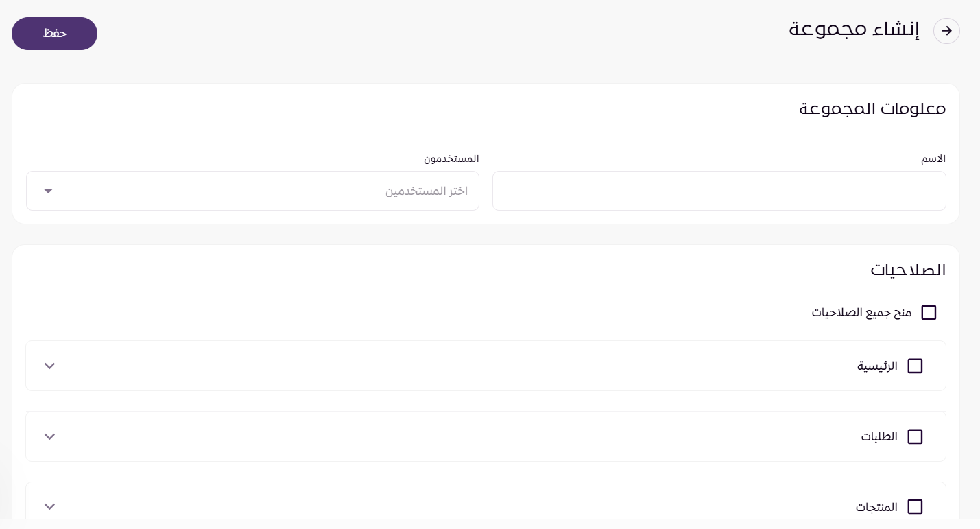Expand the المنتجات row using its chevron
Screen dimensions: 980x529
point(49,507)
